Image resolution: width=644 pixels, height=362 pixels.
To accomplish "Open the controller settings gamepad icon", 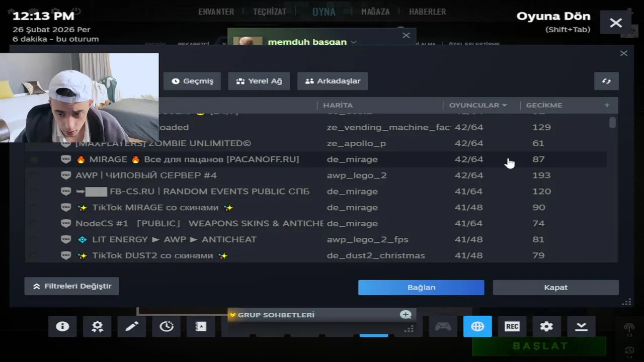I will pos(443,326).
